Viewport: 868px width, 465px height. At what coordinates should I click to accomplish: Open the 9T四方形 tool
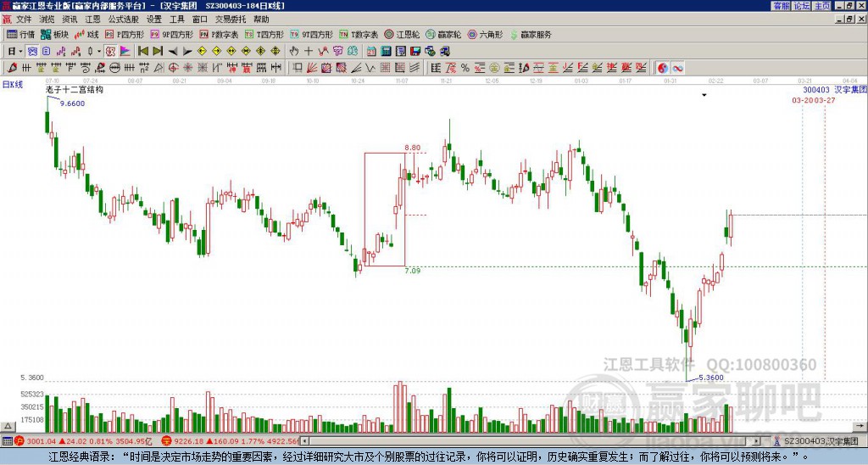pos(312,34)
